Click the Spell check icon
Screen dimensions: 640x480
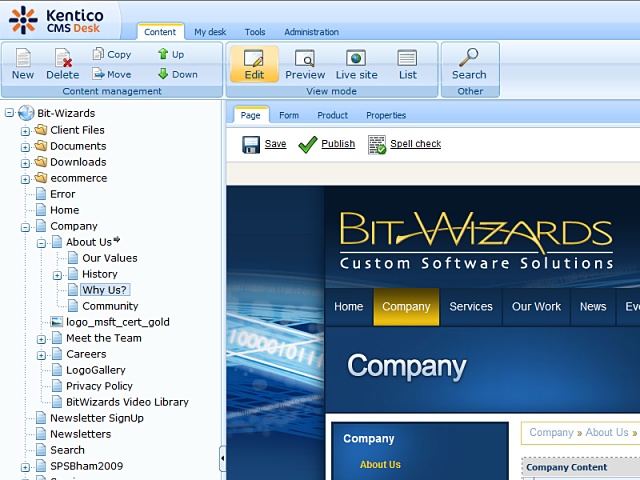pyautogui.click(x=377, y=144)
